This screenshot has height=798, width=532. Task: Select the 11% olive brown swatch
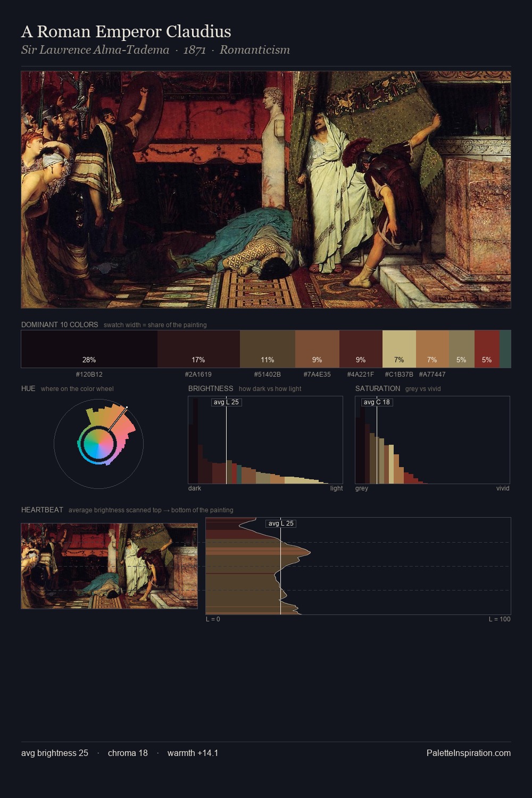(268, 349)
